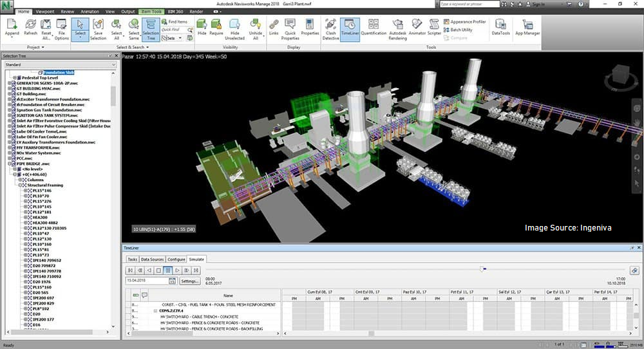The width and height of the screenshot is (644, 349).
Task: Activate the Select cursor tool
Action: click(80, 29)
